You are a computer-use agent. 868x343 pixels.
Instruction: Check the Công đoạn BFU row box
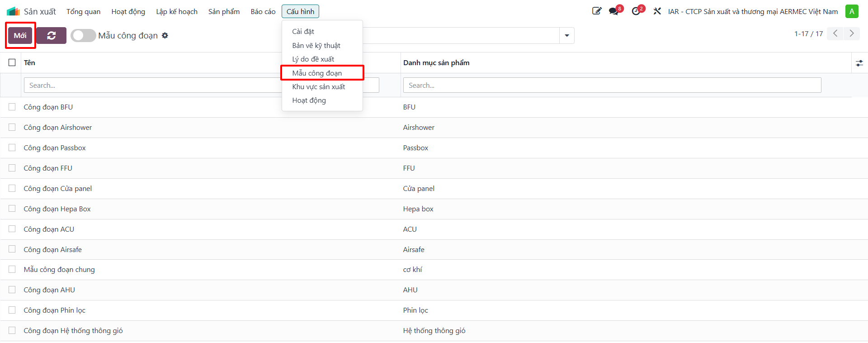12,107
